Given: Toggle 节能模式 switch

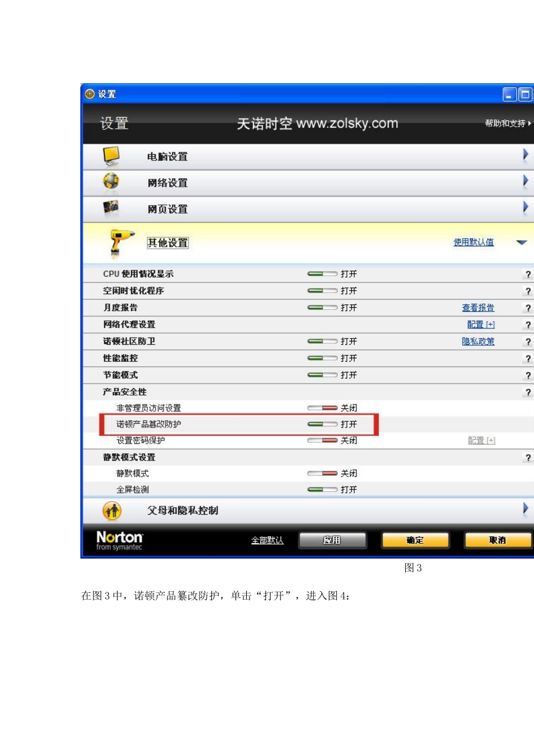Looking at the screenshot, I should pyautogui.click(x=323, y=375).
